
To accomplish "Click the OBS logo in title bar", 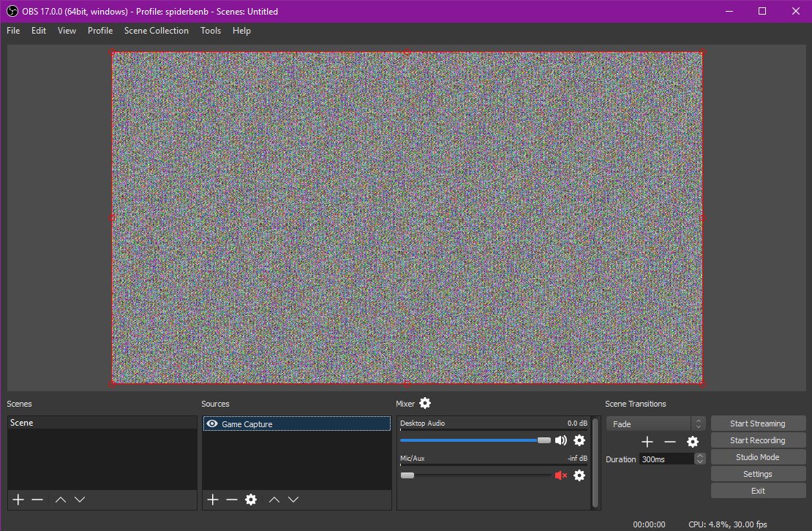I will pos(12,11).
